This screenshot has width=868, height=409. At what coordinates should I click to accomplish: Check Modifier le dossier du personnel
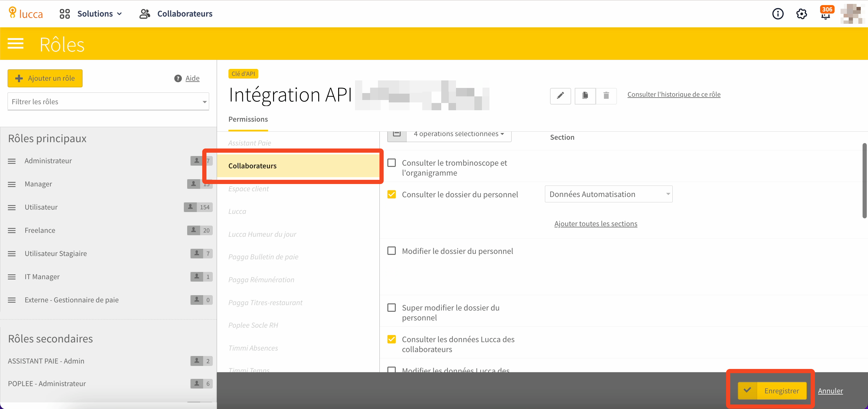pyautogui.click(x=392, y=251)
